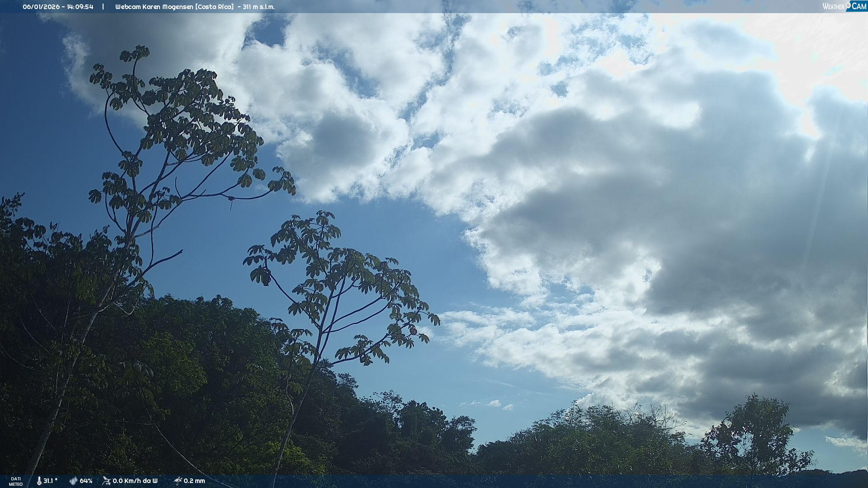Image resolution: width=868 pixels, height=488 pixels.
Task: Click the Webcam Karen Mogensen title
Action: tap(154, 7)
